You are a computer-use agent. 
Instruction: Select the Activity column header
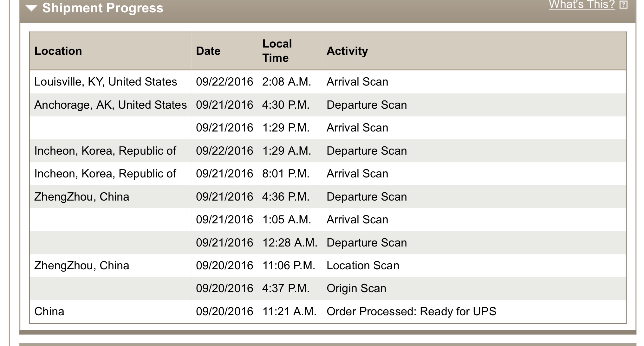347,51
